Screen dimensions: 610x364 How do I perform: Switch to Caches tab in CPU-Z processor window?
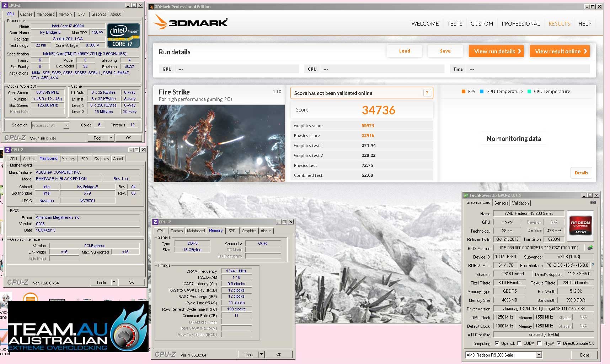(26, 14)
